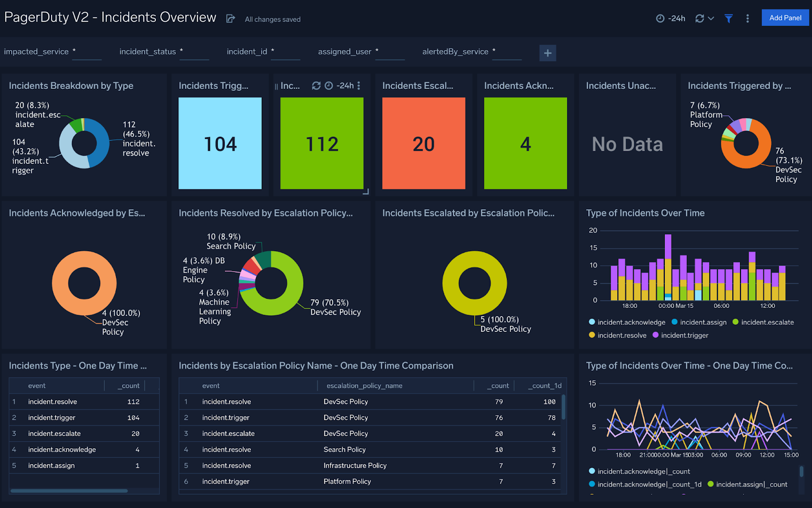
Task: Sort by the escalation_policy_name column header
Action: click(x=364, y=385)
